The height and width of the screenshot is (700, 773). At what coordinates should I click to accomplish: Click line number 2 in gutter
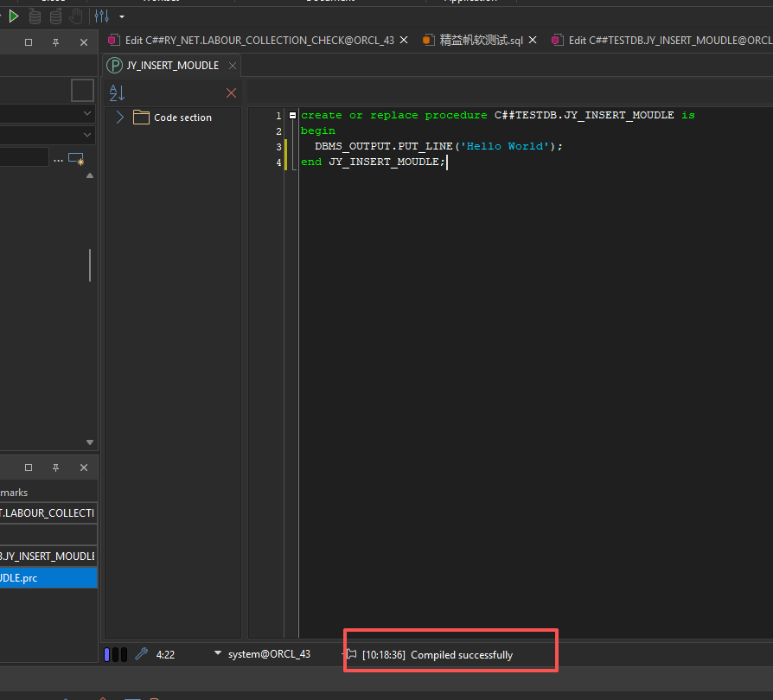[278, 131]
